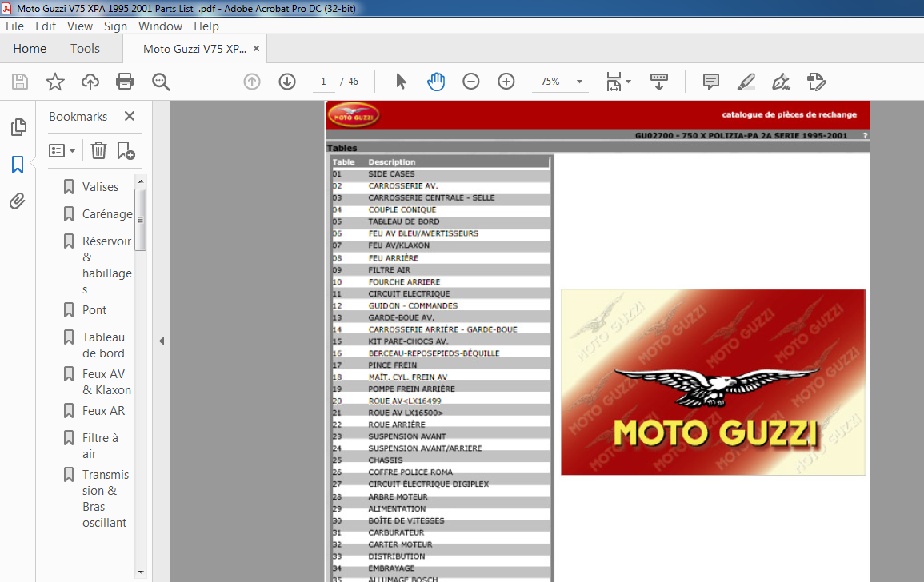Image resolution: width=924 pixels, height=582 pixels.
Task: Collapse the navigation pane arrow
Action: tap(162, 341)
